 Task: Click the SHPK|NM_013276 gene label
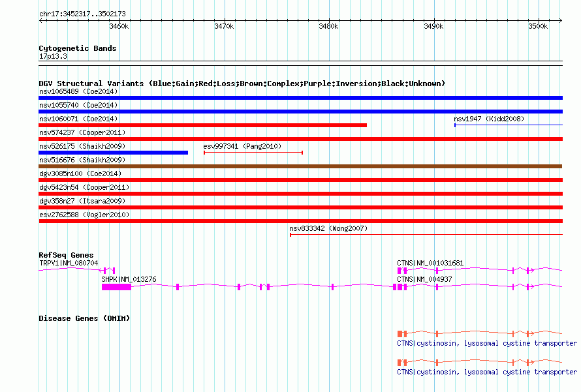pyautogui.click(x=129, y=279)
